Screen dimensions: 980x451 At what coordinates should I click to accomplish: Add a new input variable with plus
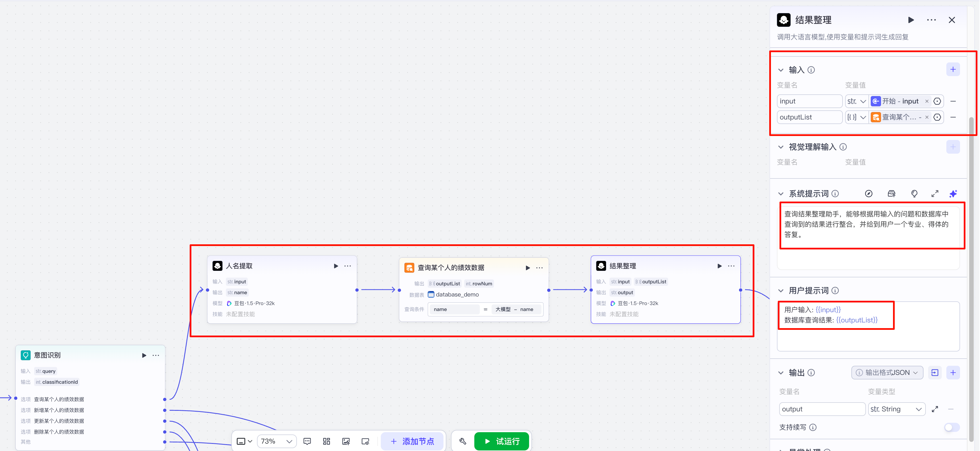953,70
